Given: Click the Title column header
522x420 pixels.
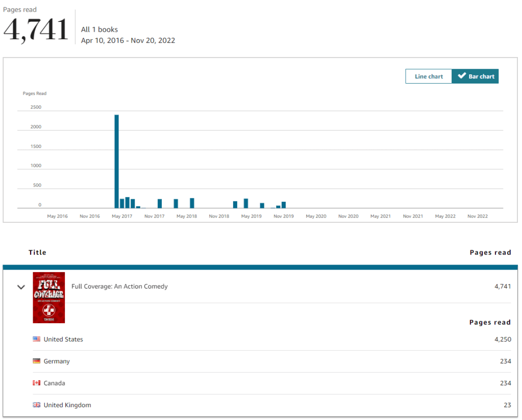Looking at the screenshot, I should pyautogui.click(x=37, y=252).
